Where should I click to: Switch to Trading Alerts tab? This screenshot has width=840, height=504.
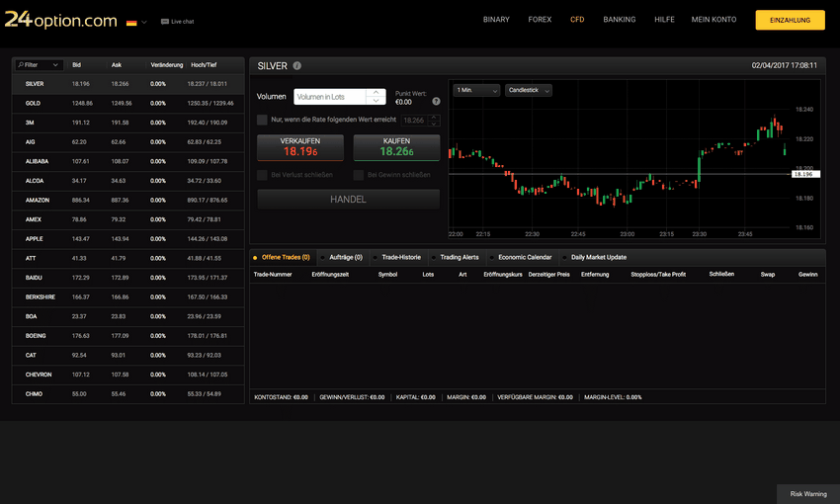pyautogui.click(x=457, y=257)
